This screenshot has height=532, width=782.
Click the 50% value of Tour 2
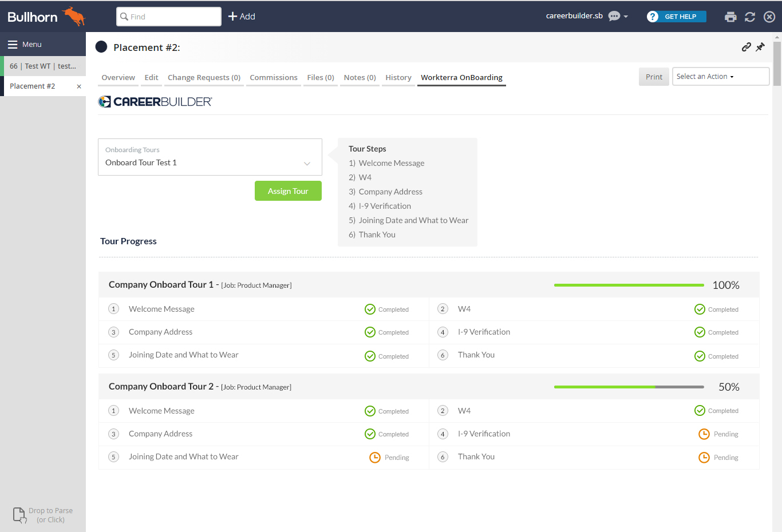click(729, 387)
